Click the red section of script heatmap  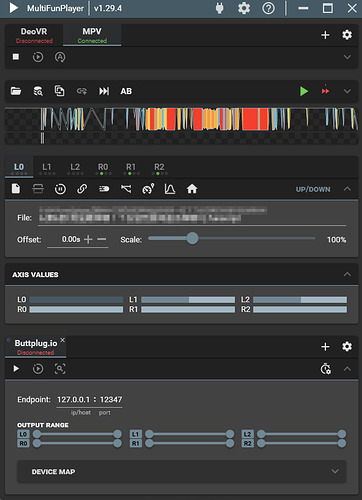(255, 119)
